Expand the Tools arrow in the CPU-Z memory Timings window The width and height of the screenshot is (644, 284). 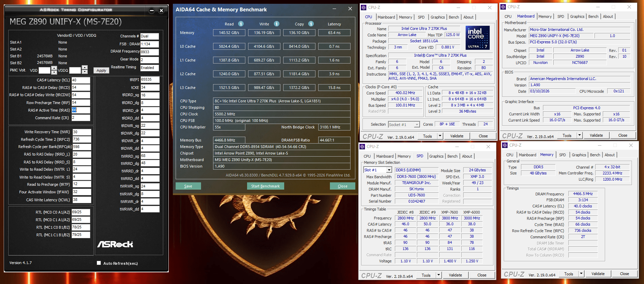click(x=581, y=274)
